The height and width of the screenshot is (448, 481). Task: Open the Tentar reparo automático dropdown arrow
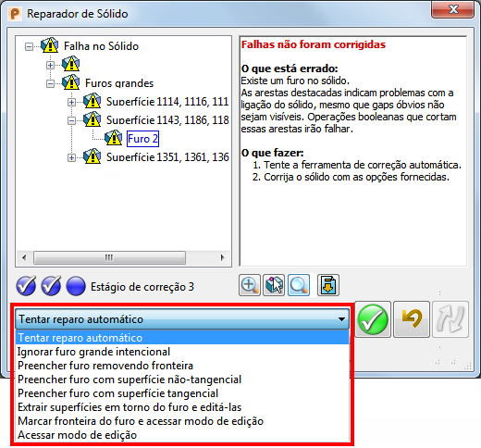pos(341,319)
